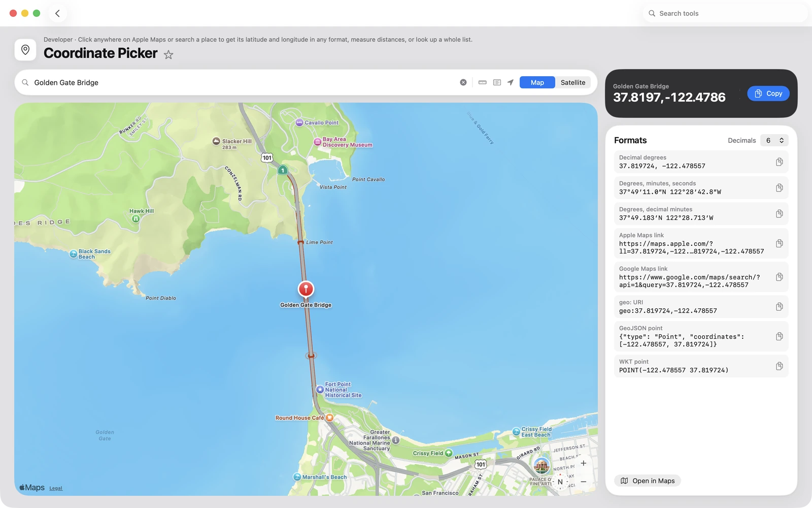The width and height of the screenshot is (812, 508).
Task: Click the Golden Gate Bridge search field
Action: click(244, 82)
